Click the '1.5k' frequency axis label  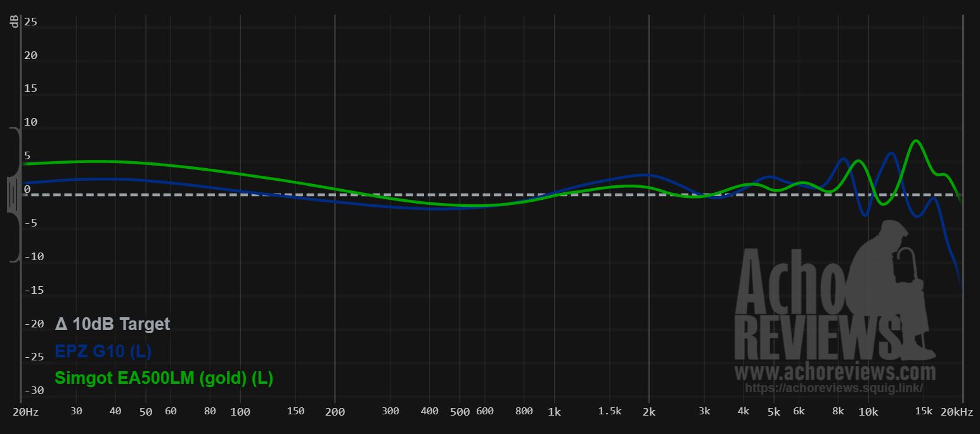[610, 411]
